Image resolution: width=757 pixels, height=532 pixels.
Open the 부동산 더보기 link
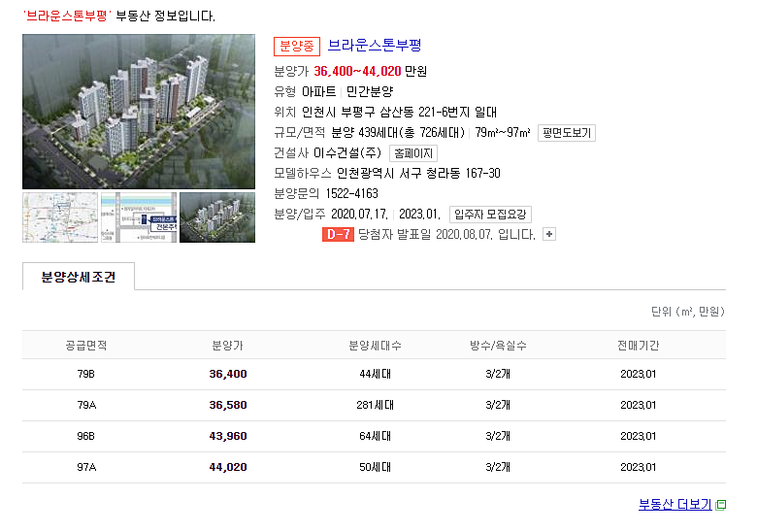675,505
